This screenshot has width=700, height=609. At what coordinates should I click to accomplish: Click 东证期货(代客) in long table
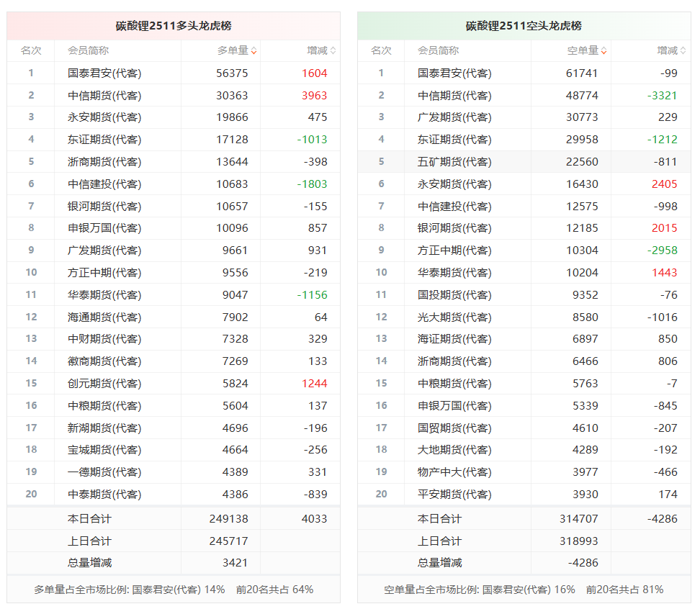tap(104, 140)
